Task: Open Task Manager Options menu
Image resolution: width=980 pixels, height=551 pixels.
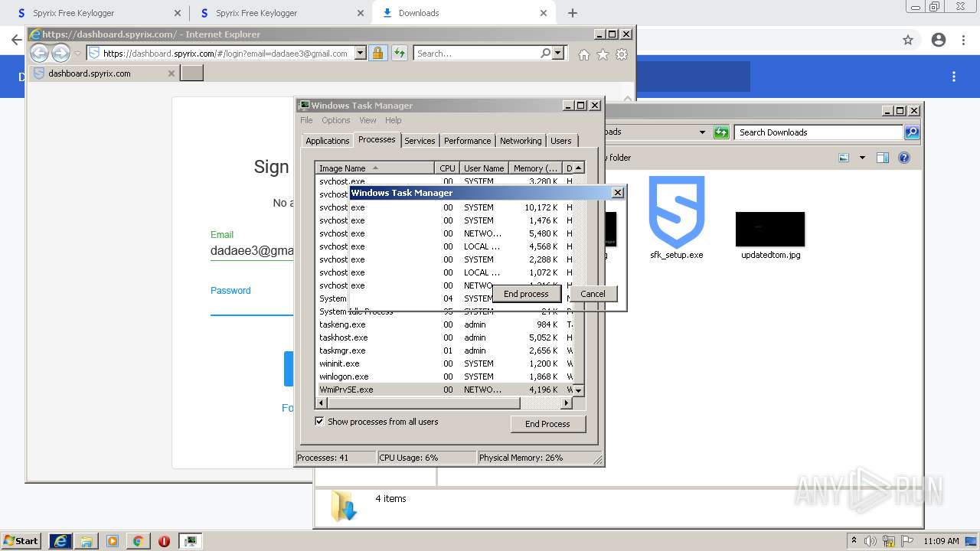Action: click(335, 120)
